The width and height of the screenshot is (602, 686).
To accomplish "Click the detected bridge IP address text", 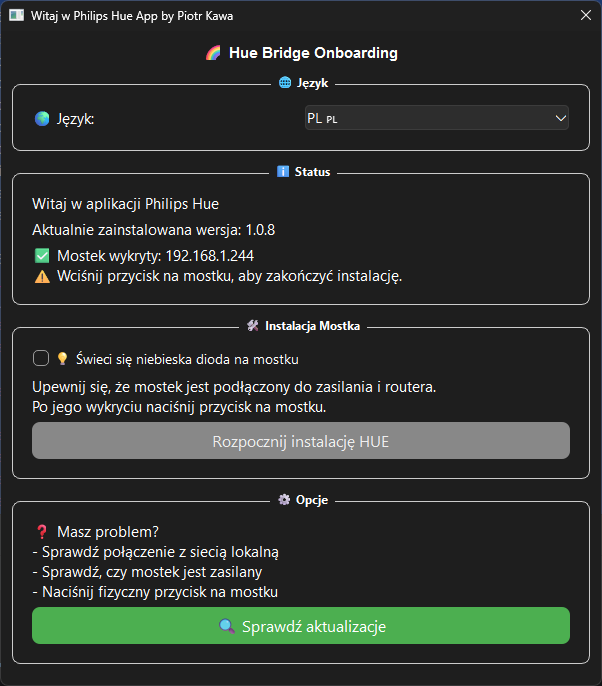I will pyautogui.click(x=210, y=256).
